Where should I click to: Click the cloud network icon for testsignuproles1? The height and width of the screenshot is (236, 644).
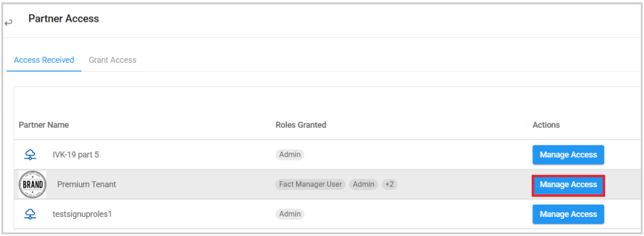[x=31, y=214]
